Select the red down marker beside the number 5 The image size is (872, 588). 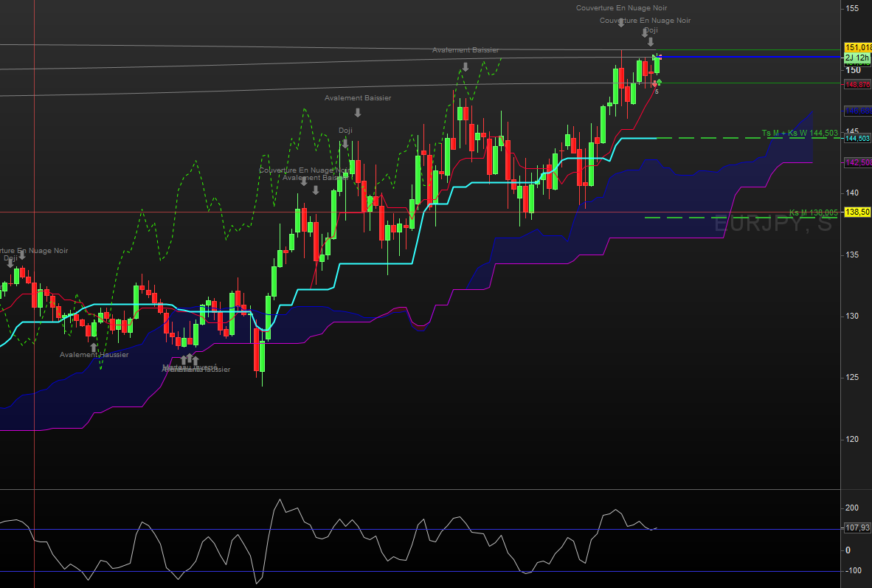[x=654, y=85]
